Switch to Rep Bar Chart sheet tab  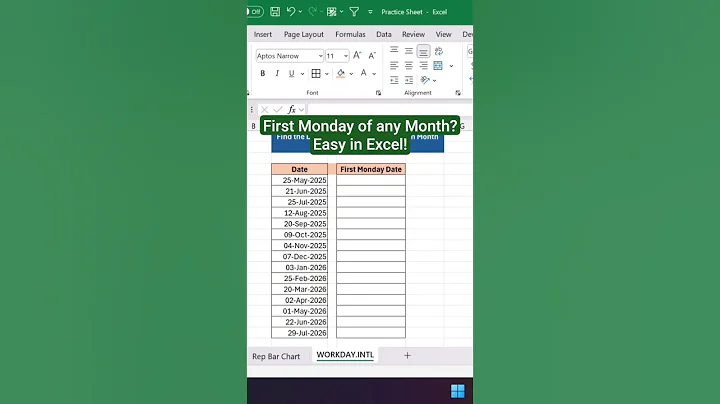pyautogui.click(x=276, y=356)
